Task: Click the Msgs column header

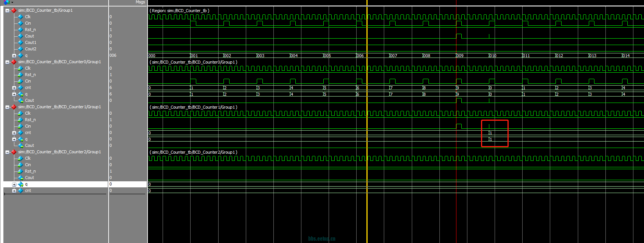Action: tap(140, 2)
